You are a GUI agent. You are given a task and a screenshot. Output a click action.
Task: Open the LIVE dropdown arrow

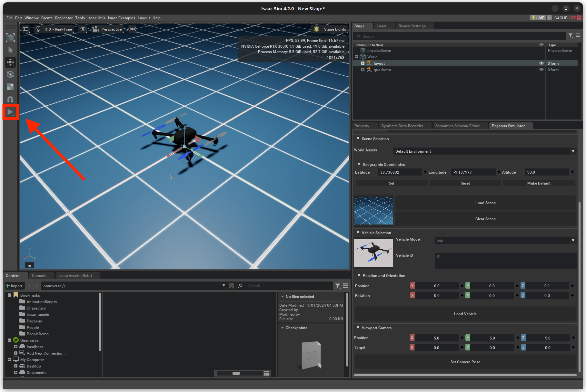549,18
